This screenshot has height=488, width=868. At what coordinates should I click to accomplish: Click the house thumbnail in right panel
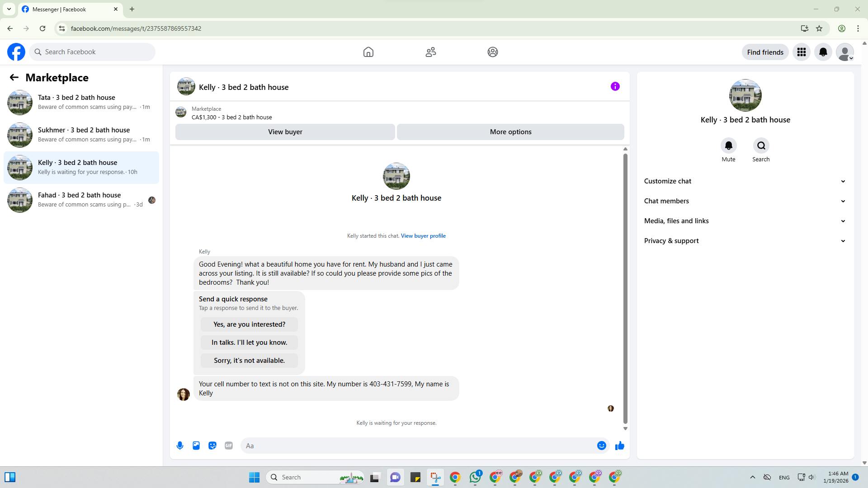[745, 95]
